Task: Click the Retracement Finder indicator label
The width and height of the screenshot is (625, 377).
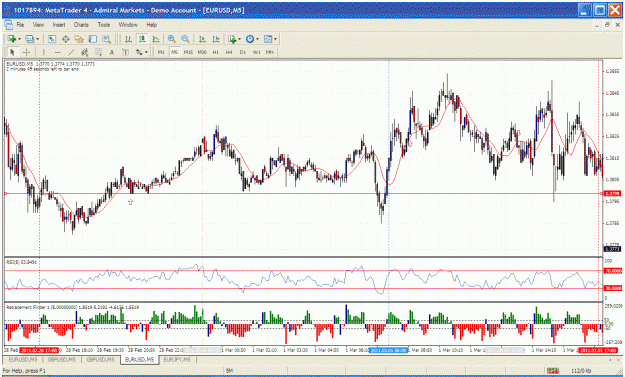Action: pyautogui.click(x=73, y=307)
